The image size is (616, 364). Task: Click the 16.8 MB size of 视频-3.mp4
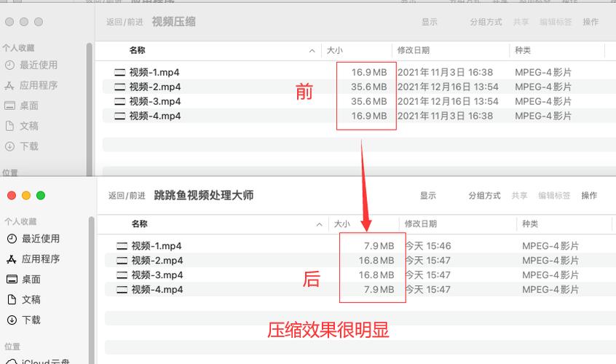[376, 275]
